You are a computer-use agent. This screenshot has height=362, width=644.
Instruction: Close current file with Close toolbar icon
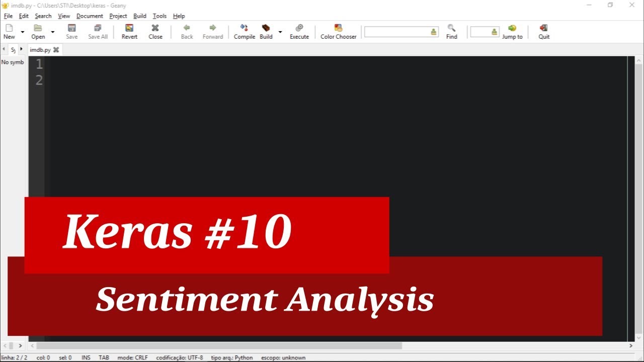(155, 31)
